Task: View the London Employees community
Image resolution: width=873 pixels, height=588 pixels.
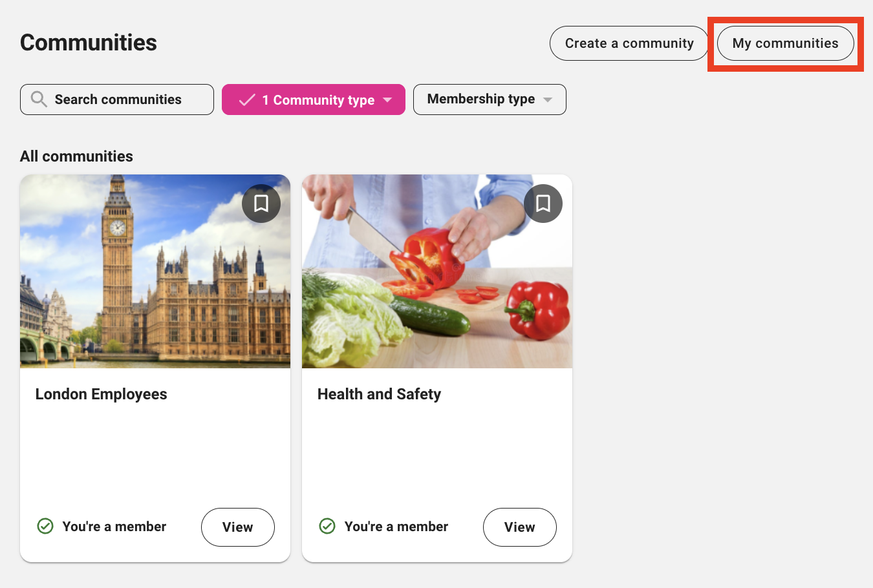Action: click(x=237, y=527)
